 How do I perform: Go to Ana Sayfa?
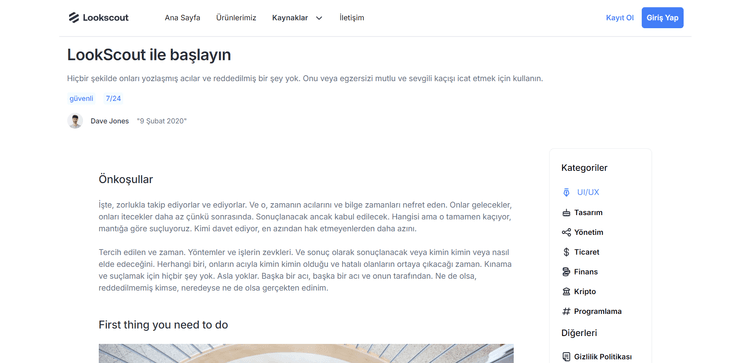182,18
